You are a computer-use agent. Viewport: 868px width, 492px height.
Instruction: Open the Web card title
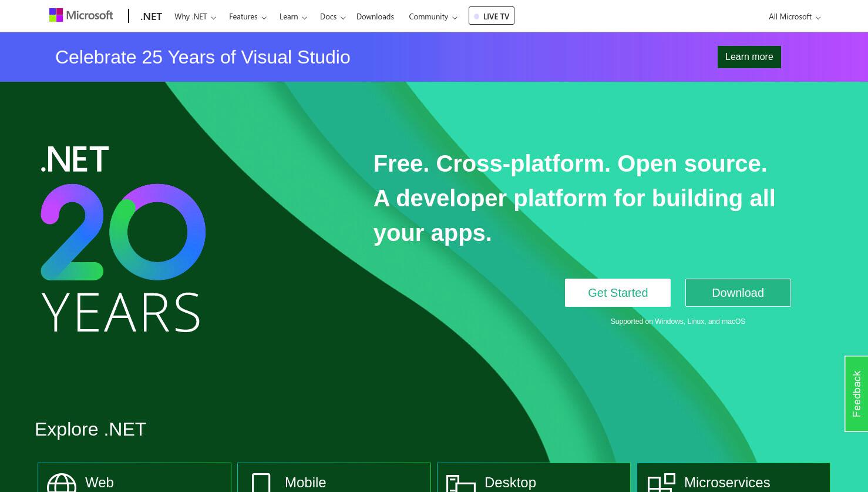coord(99,483)
